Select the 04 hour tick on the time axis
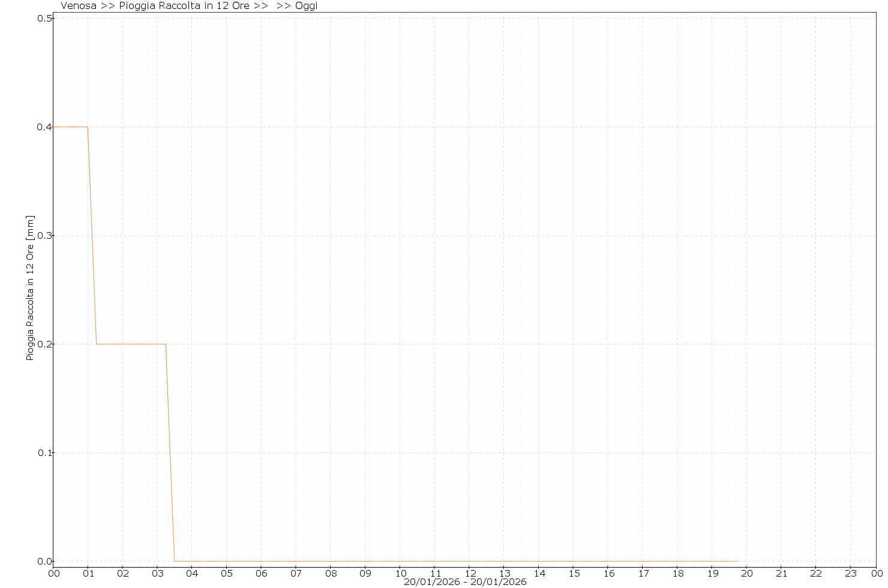This screenshot has height=588, width=888. coord(192,573)
